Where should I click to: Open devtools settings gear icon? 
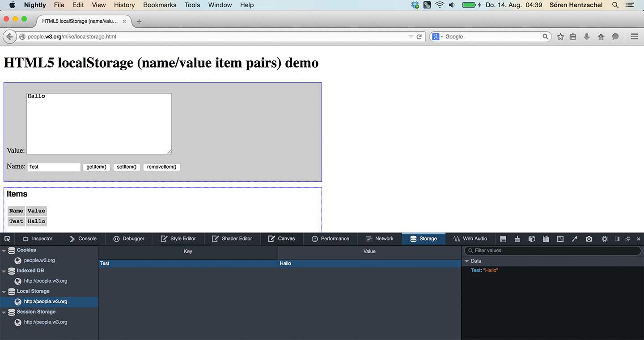(x=605, y=239)
